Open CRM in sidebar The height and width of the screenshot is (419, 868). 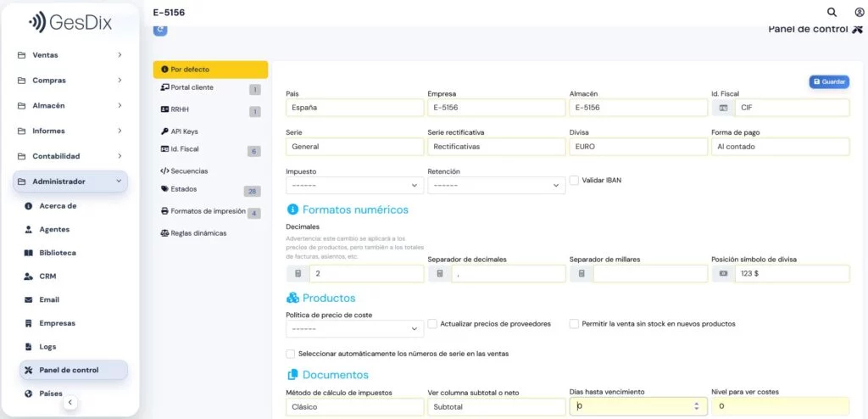click(x=74, y=276)
